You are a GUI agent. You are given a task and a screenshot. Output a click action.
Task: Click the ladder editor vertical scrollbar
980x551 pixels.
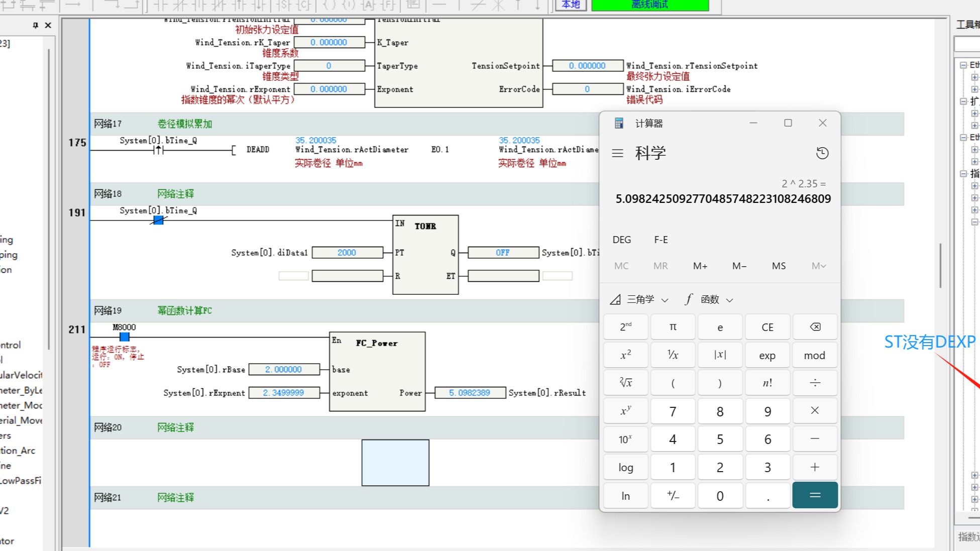[940, 265]
